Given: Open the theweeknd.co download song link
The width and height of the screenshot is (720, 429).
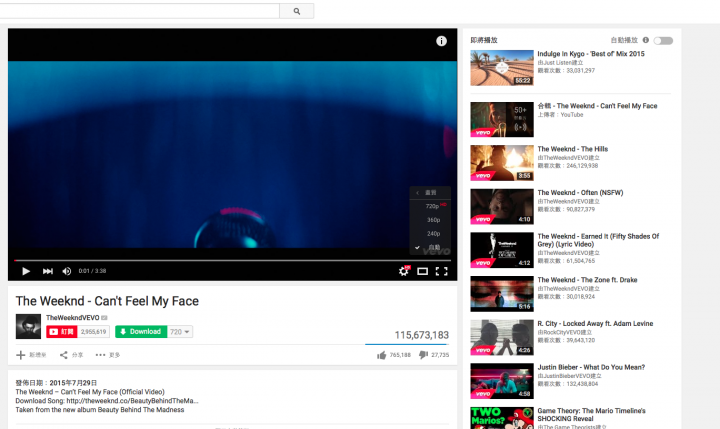Looking at the screenshot, I should 132,401.
